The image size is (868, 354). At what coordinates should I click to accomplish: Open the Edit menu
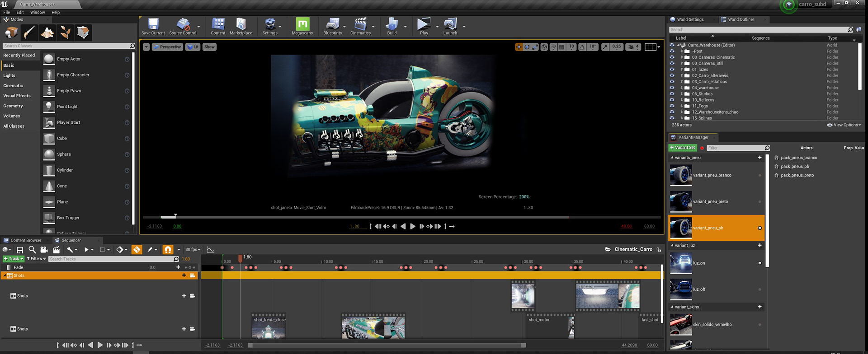point(20,12)
